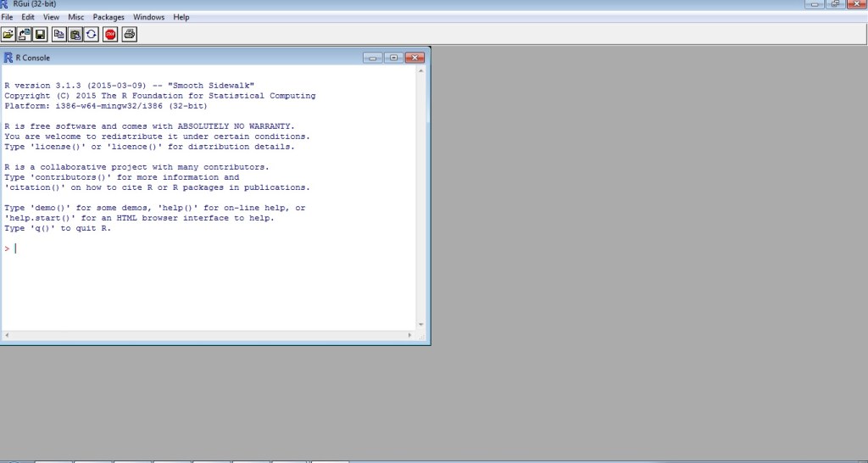Screen dimensions: 868x463
Task: Click the Print toolbar icon
Action: point(129,34)
